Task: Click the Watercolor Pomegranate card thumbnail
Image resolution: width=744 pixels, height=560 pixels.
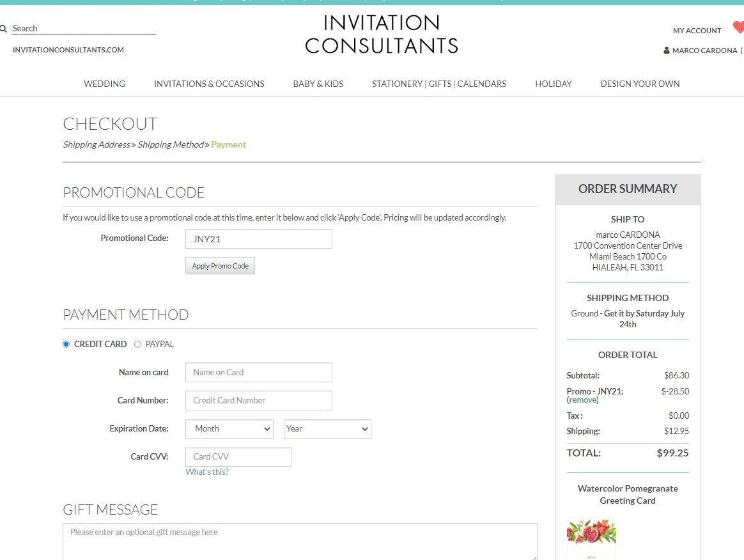Action: [x=592, y=538]
